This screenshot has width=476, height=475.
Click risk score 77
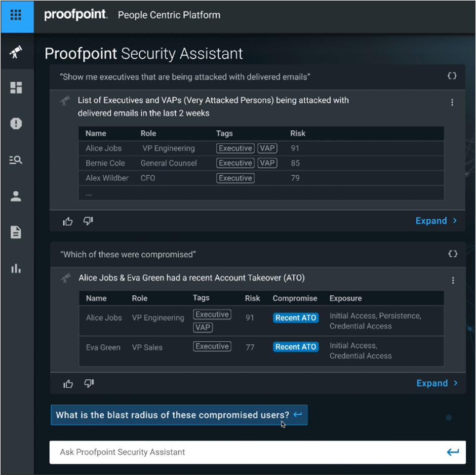[x=250, y=347]
